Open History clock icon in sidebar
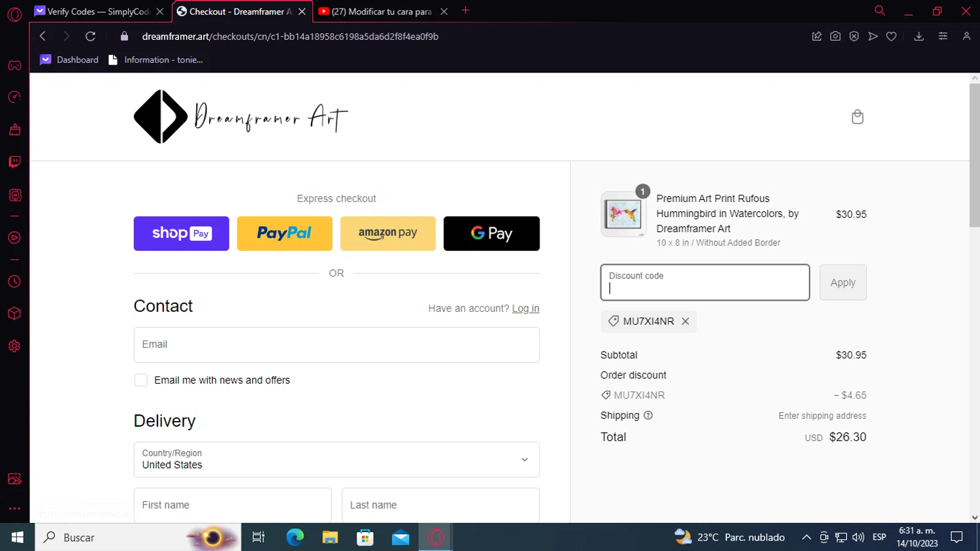The height and width of the screenshot is (551, 980). click(14, 282)
